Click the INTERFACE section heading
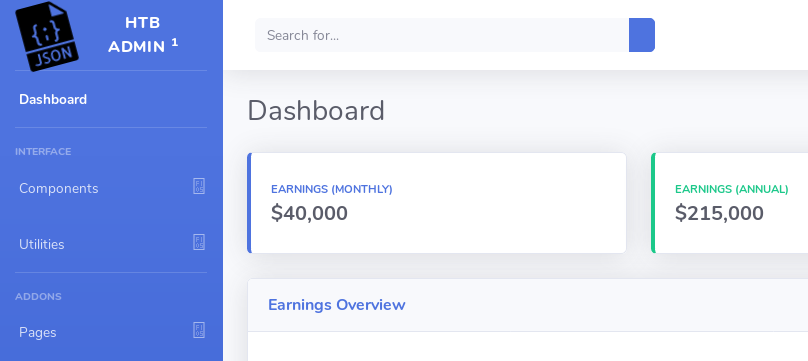This screenshot has height=361, width=808. click(x=43, y=151)
